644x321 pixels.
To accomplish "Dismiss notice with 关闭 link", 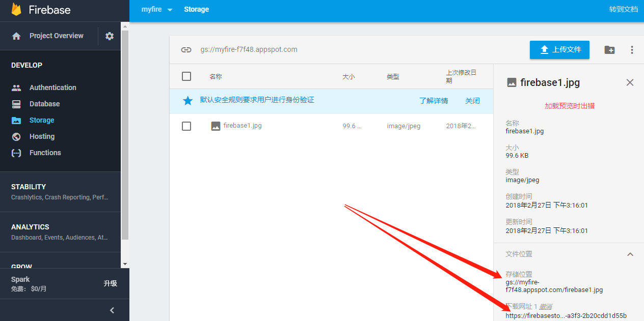I will coord(472,101).
